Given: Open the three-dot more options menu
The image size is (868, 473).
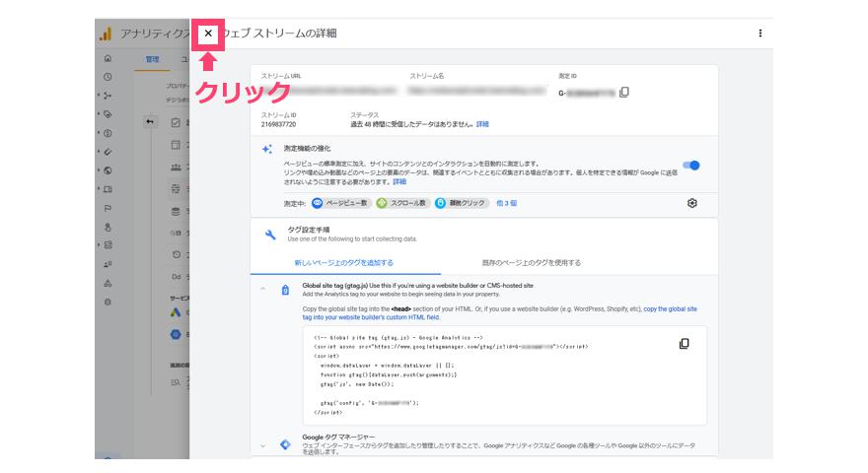Looking at the screenshot, I should point(760,34).
